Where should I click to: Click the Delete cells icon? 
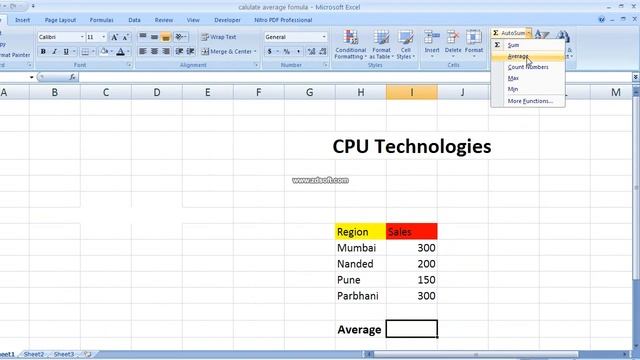pyautogui.click(x=453, y=38)
